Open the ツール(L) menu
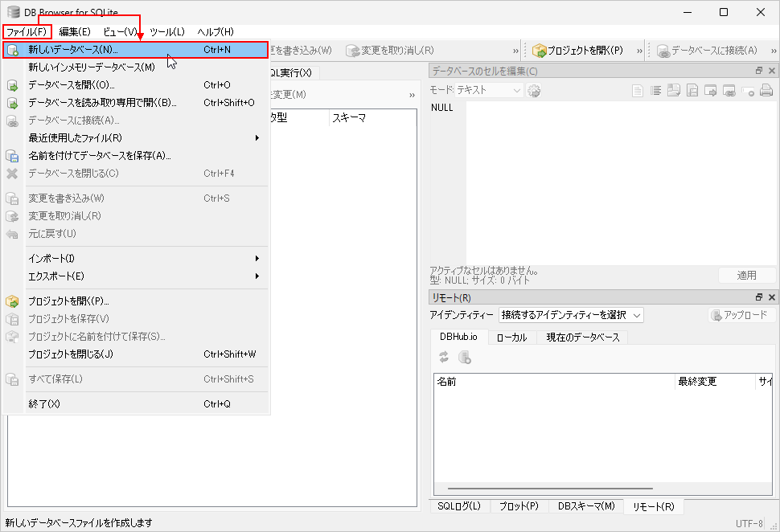 pyautogui.click(x=167, y=32)
